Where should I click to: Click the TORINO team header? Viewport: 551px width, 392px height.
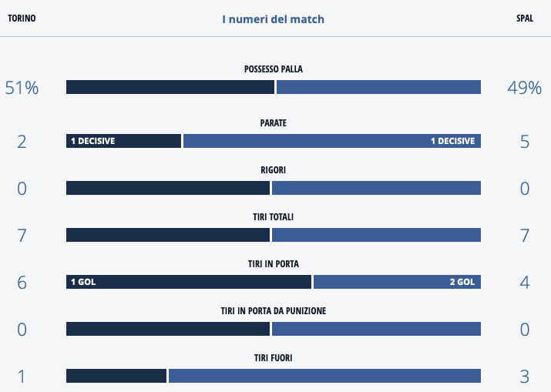pyautogui.click(x=22, y=18)
